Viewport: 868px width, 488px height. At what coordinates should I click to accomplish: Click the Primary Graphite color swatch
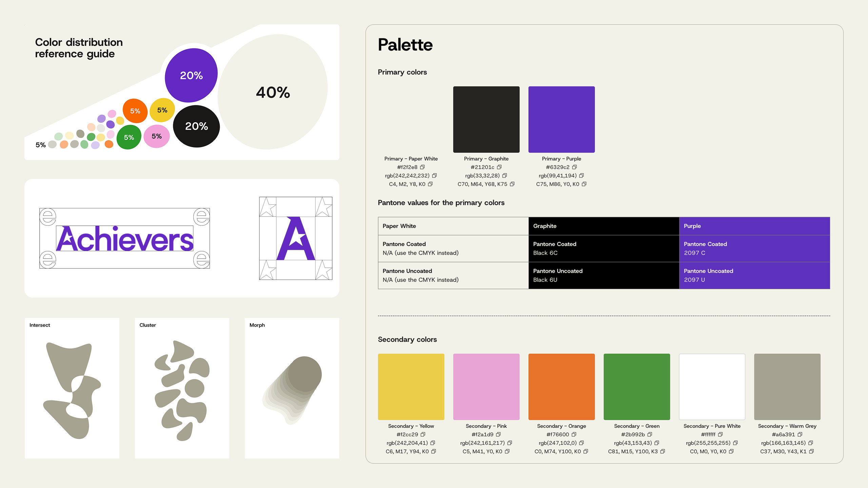pyautogui.click(x=486, y=119)
